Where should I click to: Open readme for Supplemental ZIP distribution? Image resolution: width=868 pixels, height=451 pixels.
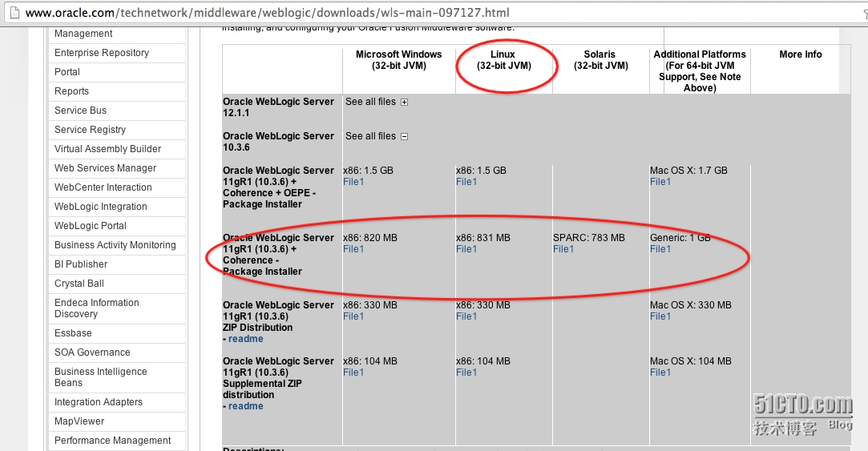coord(246,406)
